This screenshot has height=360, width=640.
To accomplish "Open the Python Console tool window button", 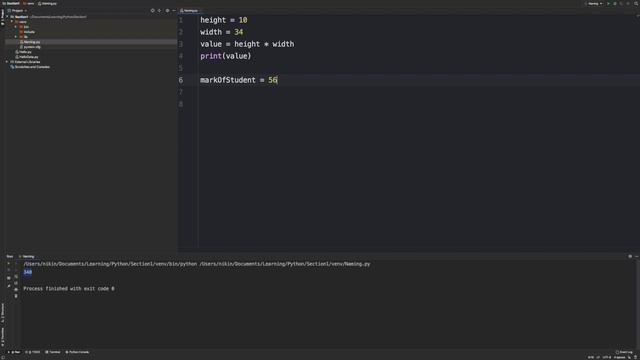I will pyautogui.click(x=77, y=352).
